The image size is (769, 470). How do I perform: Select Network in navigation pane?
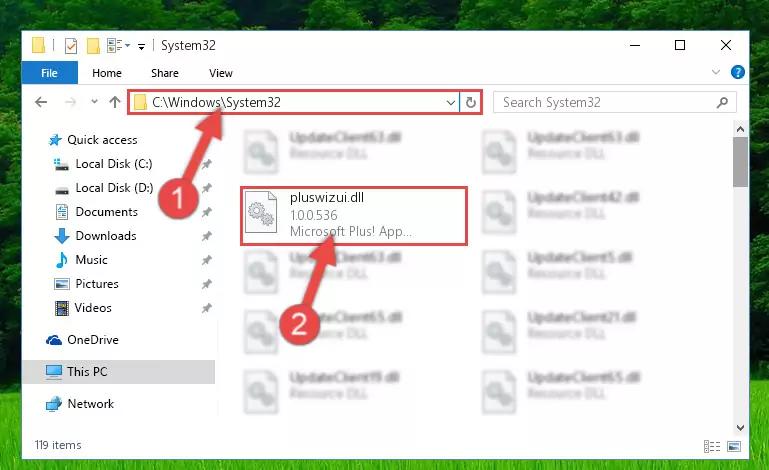click(x=90, y=404)
